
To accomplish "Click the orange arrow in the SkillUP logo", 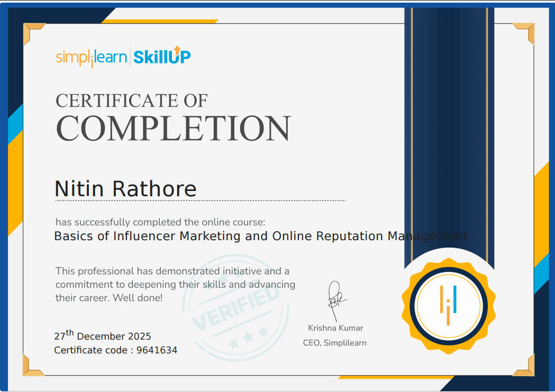I will pos(177,49).
